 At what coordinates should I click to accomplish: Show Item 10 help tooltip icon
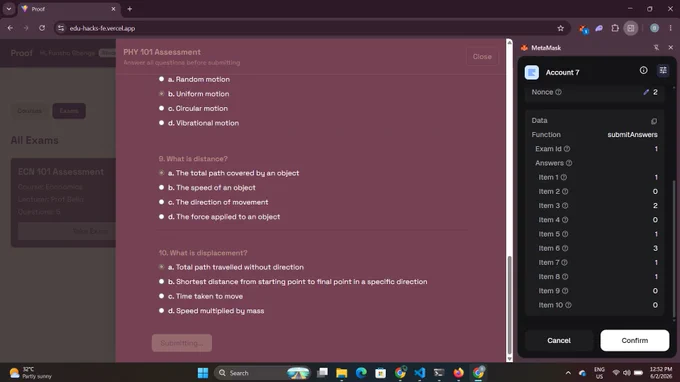(568, 305)
